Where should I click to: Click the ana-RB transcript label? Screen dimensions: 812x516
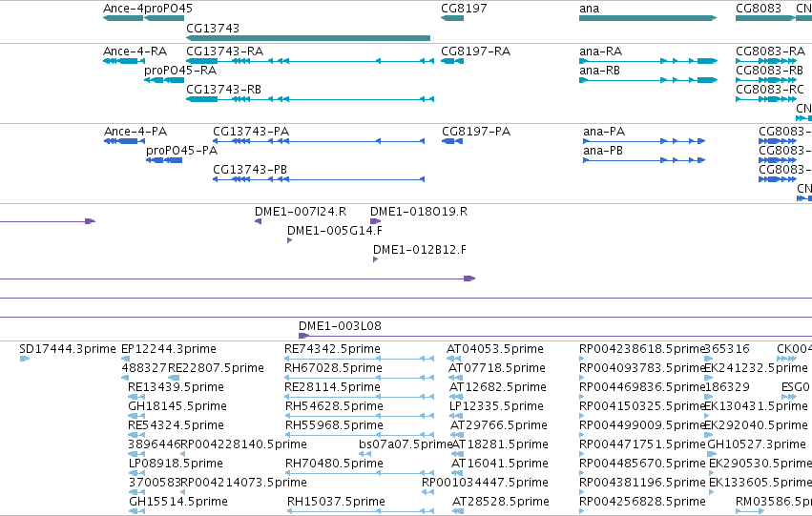click(x=599, y=71)
